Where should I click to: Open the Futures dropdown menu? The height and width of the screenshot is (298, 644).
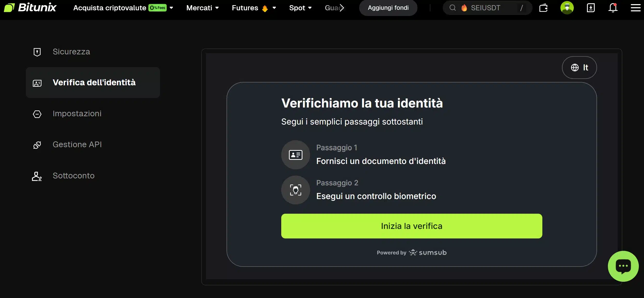pyautogui.click(x=254, y=8)
